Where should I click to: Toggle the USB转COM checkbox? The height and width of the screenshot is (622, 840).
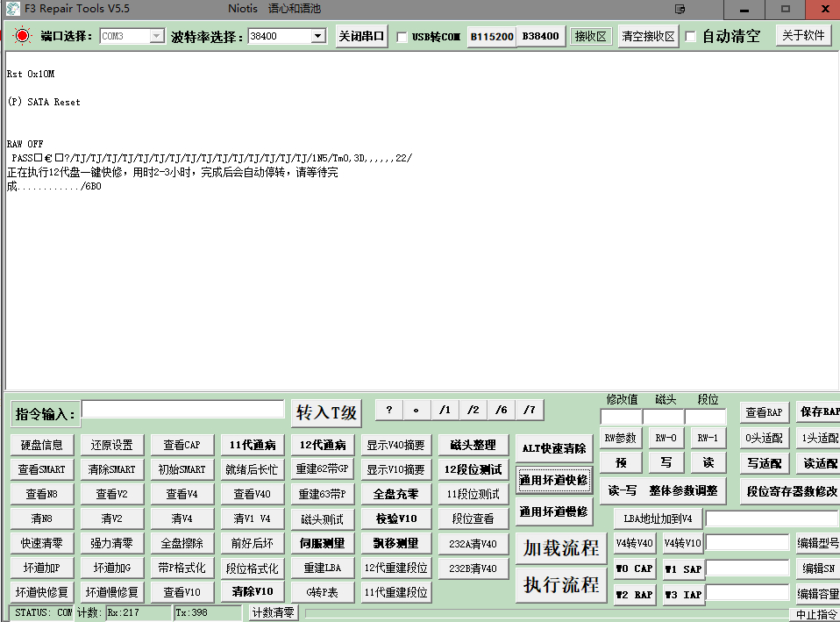(402, 37)
